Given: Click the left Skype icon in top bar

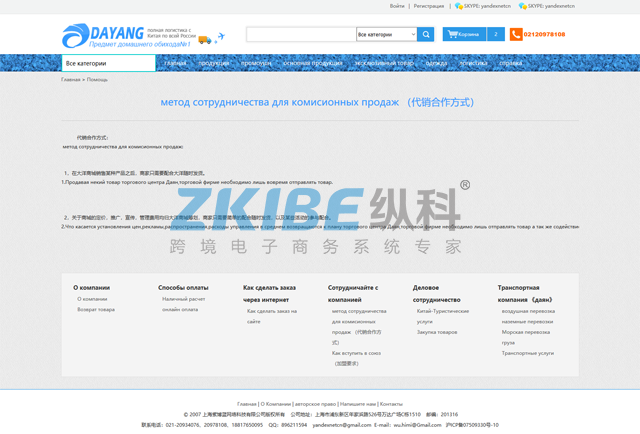Looking at the screenshot, I should pyautogui.click(x=459, y=6).
